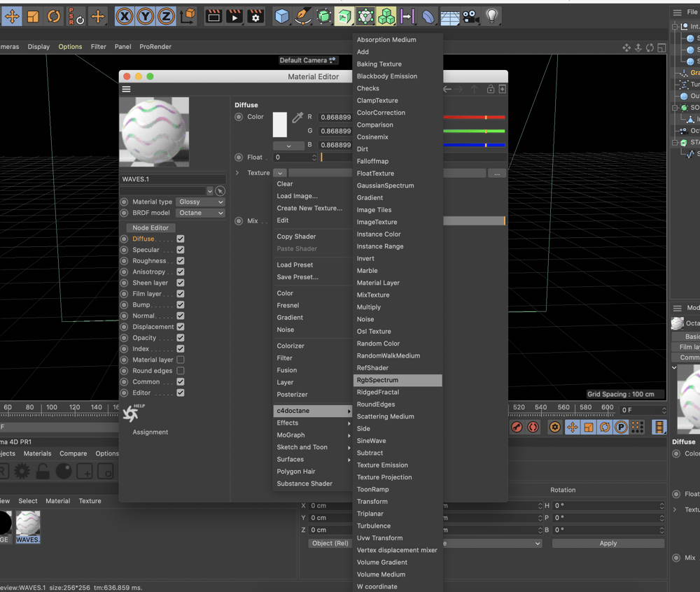Enable the Round edges checkbox
The image size is (700, 592).
tap(181, 371)
